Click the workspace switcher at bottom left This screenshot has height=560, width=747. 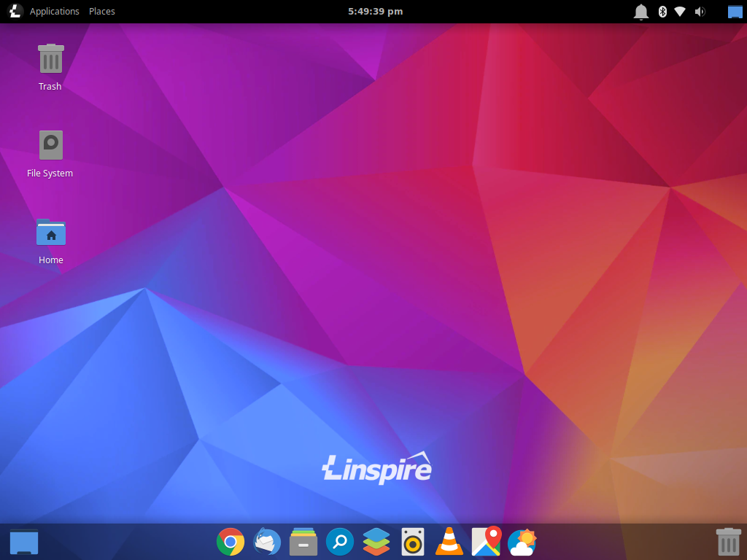coord(24,542)
